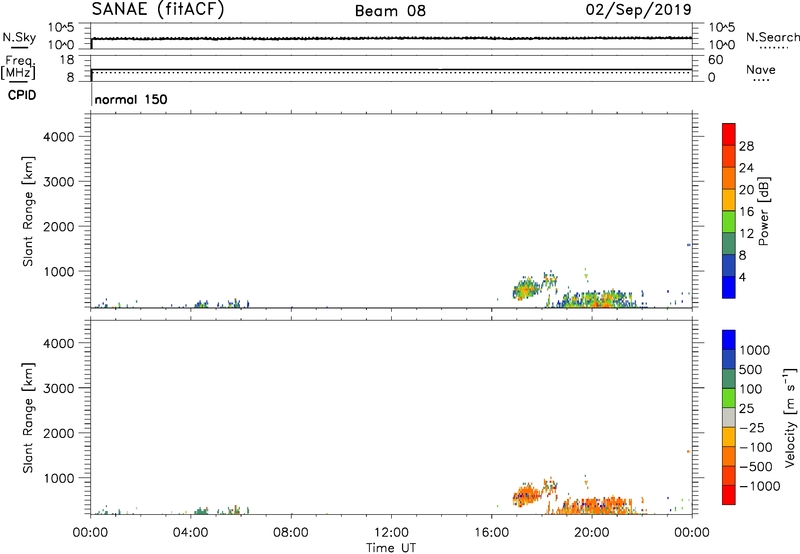Click the Velocity [m s⁻¹] colorbar title

pos(790,417)
